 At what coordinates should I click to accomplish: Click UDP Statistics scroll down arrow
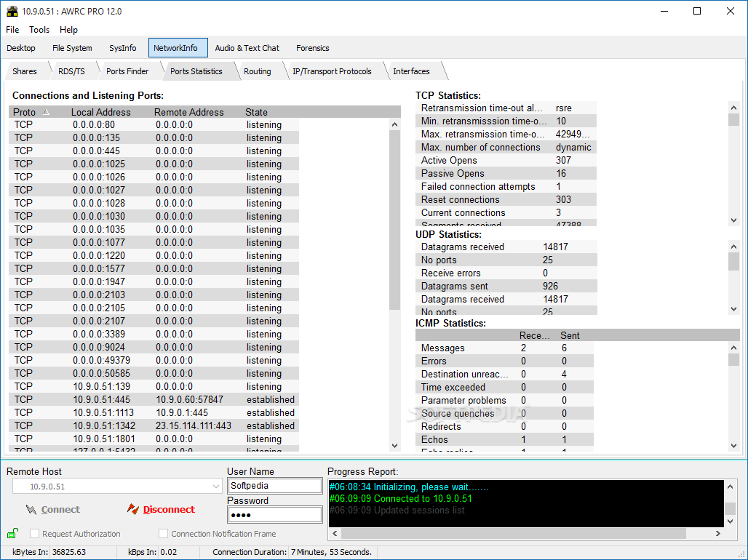733,309
